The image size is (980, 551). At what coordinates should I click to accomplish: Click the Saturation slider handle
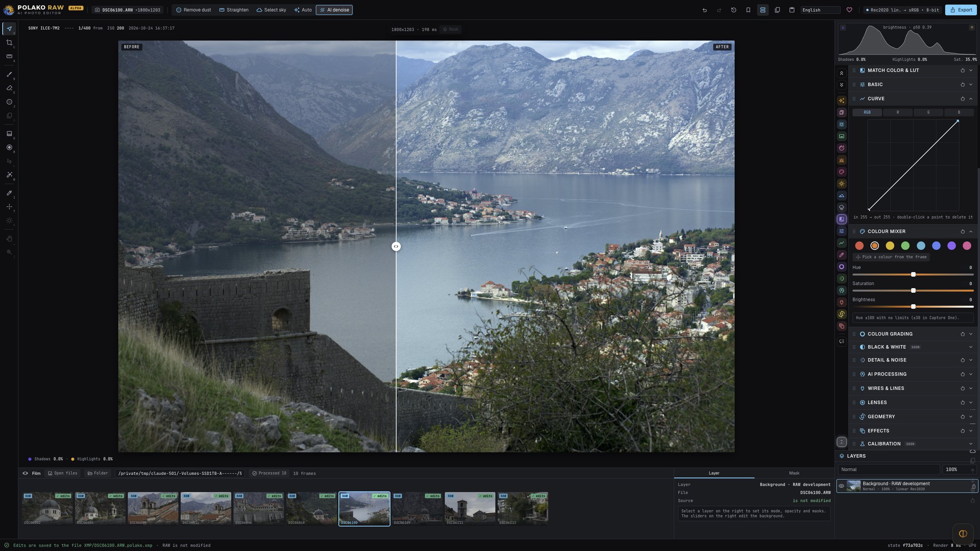tap(913, 290)
